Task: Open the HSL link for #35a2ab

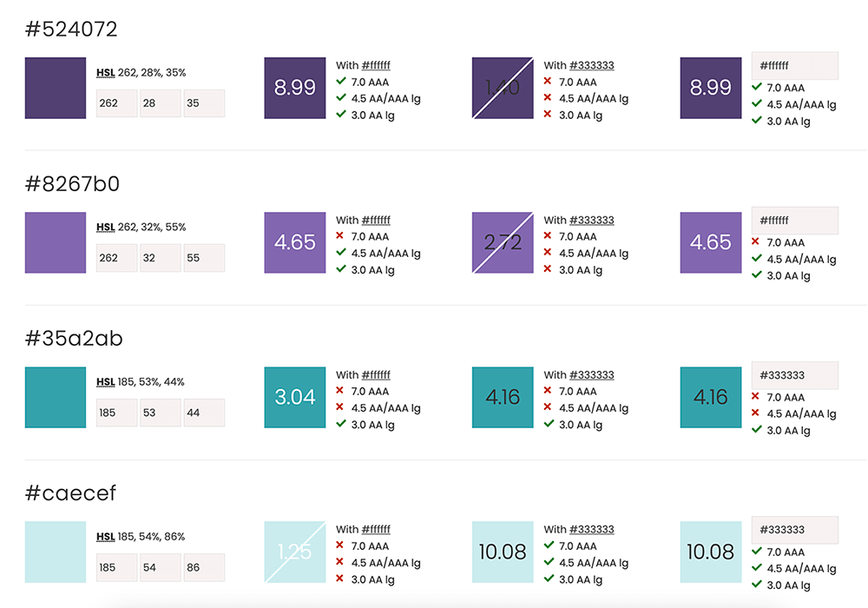Action: pos(104,381)
